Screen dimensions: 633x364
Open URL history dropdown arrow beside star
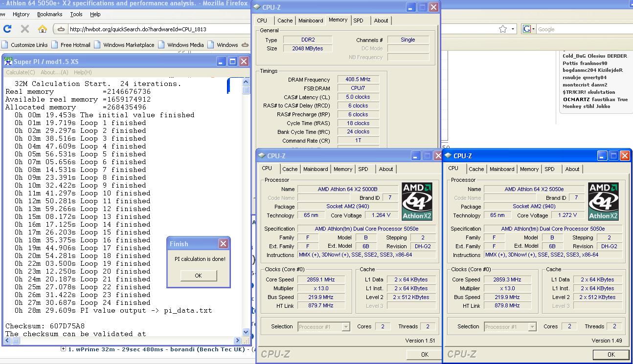coord(513,29)
